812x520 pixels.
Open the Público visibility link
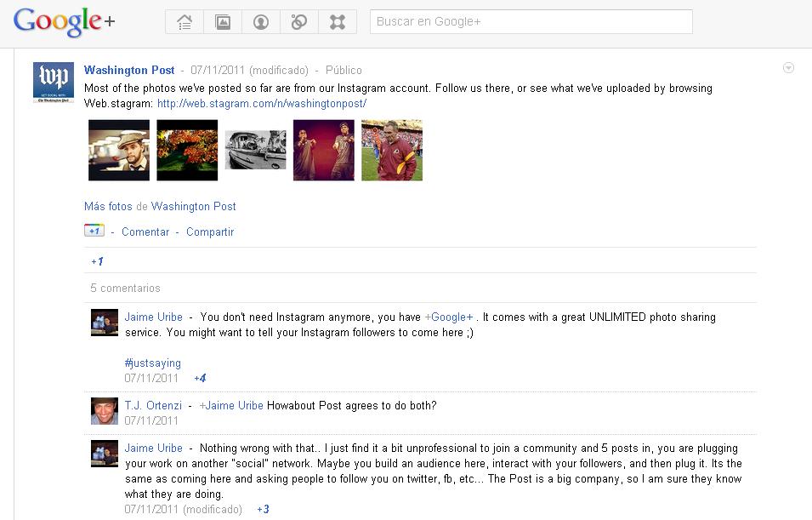[344, 71]
